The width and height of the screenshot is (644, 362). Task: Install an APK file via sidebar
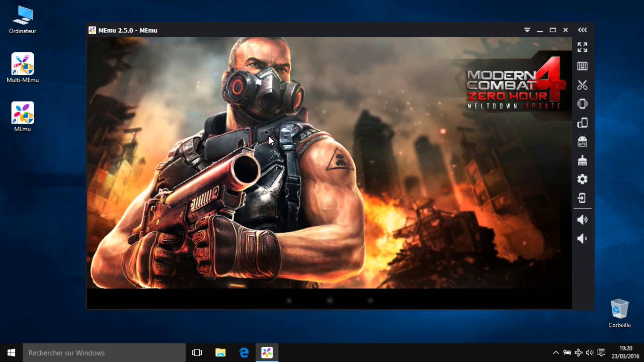click(582, 141)
